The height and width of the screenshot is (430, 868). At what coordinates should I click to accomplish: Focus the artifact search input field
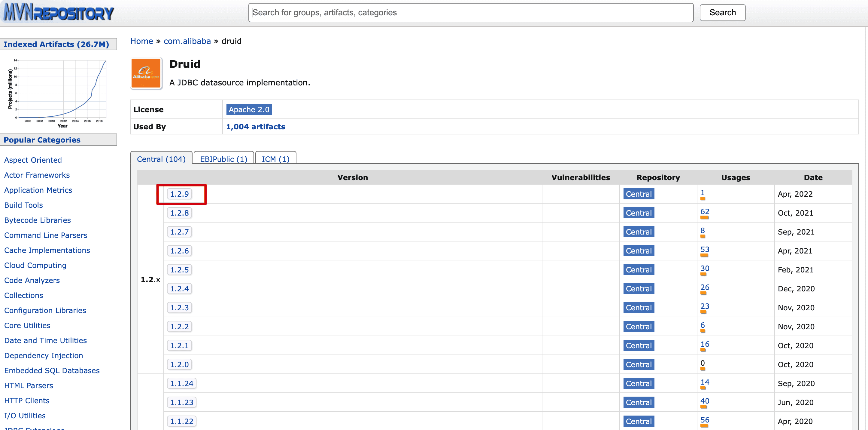tap(470, 13)
